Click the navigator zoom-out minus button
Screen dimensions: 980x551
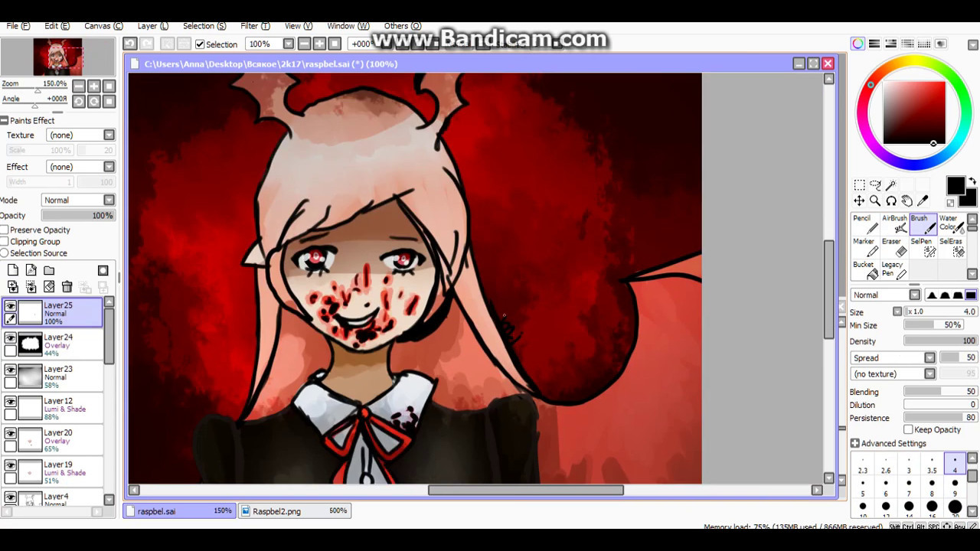click(x=79, y=86)
